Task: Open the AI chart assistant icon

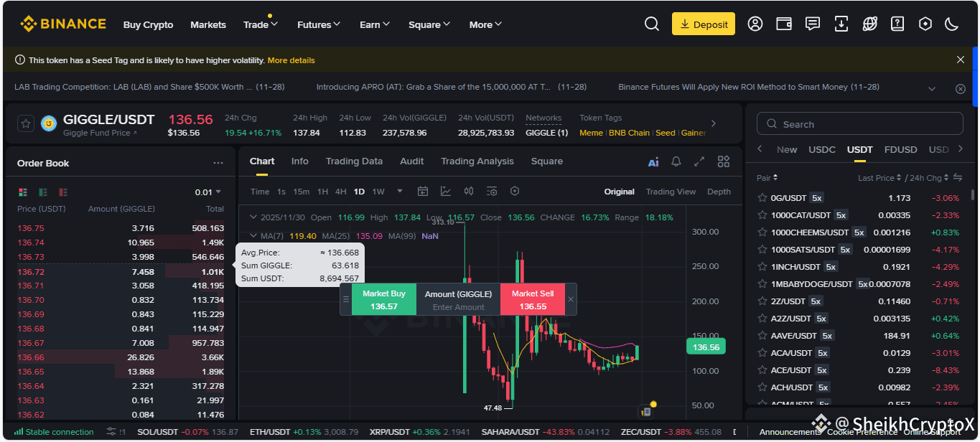Action: tap(653, 162)
